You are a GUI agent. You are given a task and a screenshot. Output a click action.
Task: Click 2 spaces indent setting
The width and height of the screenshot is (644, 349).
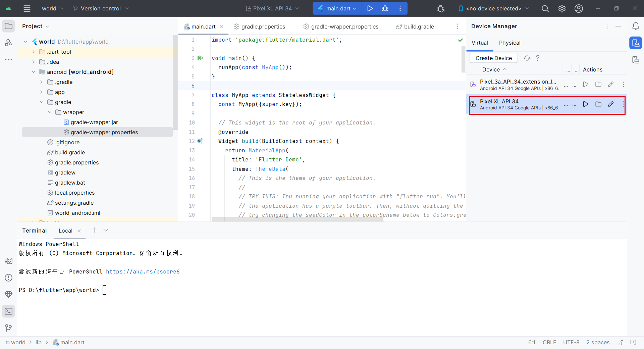click(x=598, y=342)
